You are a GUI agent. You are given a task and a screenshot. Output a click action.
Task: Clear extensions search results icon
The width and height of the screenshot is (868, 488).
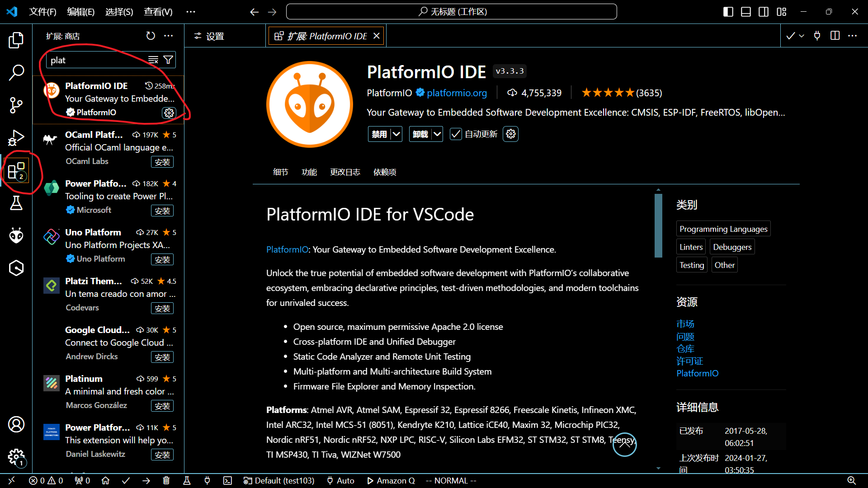[153, 60]
